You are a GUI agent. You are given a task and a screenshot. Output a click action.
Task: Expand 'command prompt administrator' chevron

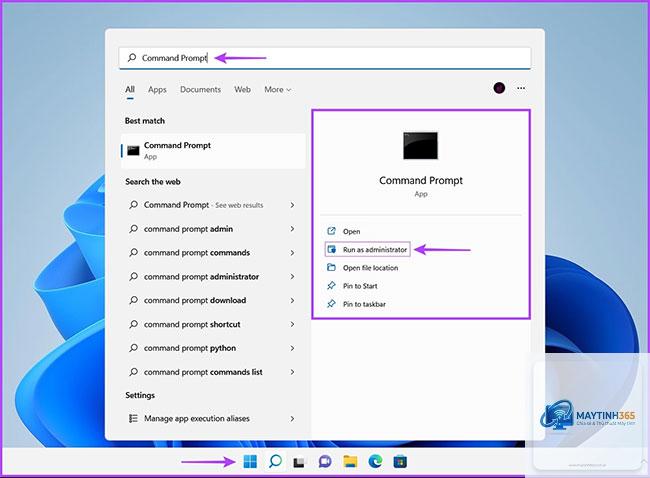click(292, 277)
